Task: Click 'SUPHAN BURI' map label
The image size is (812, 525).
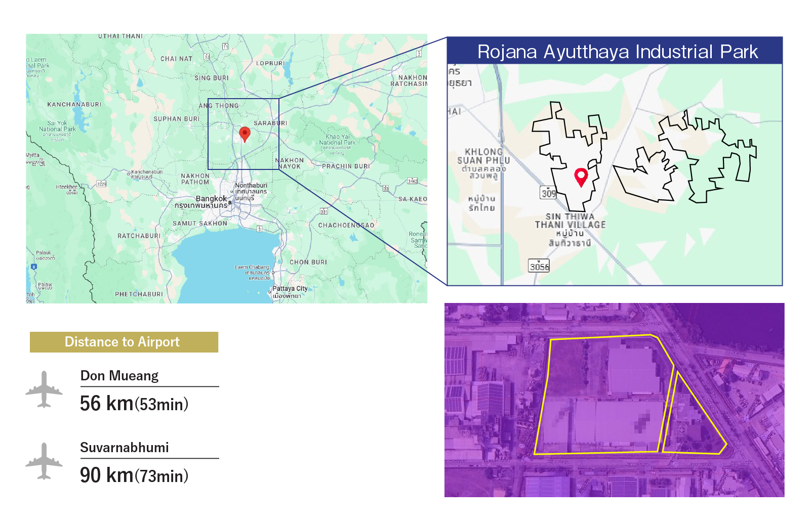Action: pos(177,119)
